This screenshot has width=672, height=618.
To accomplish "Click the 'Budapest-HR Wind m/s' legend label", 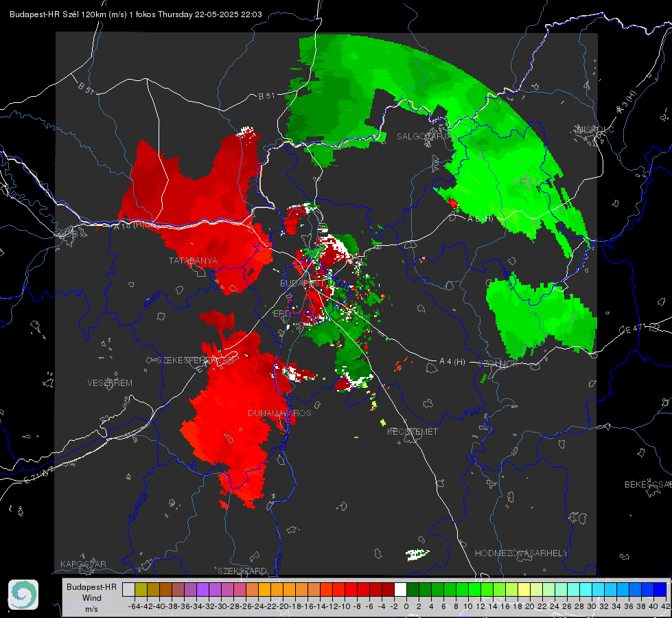I will [92, 598].
